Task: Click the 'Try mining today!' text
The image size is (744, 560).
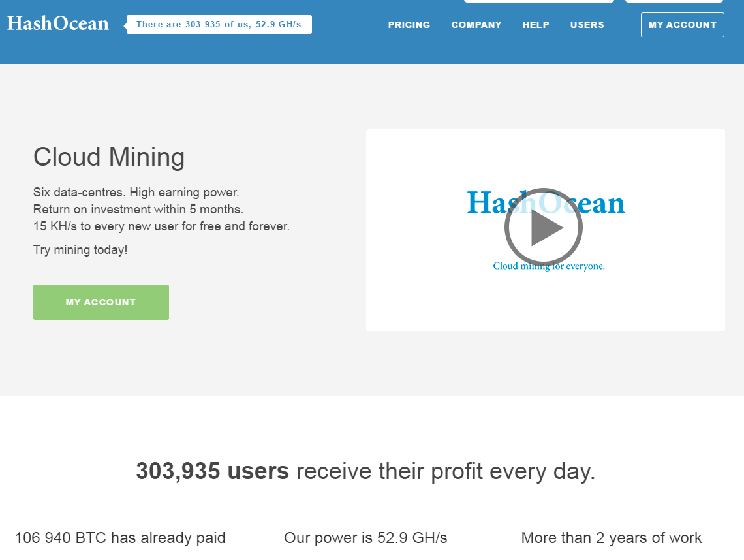Action: (80, 249)
